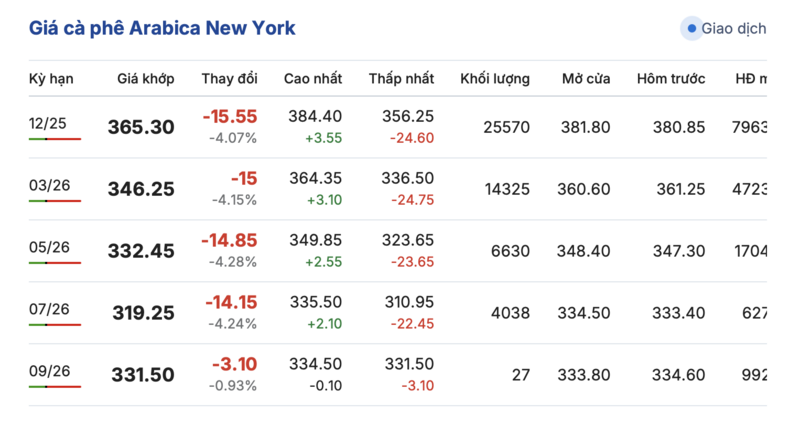Click the Cao nhất column header
The height and width of the screenshot is (423, 800).
(312, 79)
